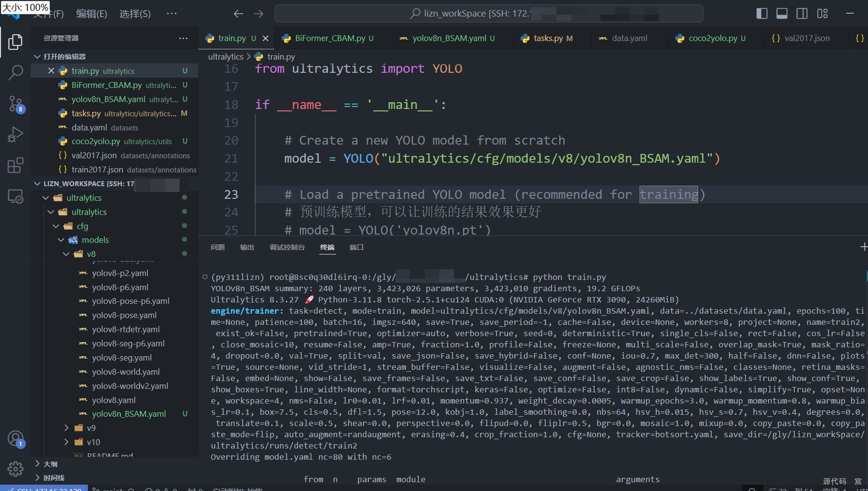Image resolution: width=868 pixels, height=491 pixels.
Task: Click the YOLO model path string on line 21
Action: [x=547, y=158]
